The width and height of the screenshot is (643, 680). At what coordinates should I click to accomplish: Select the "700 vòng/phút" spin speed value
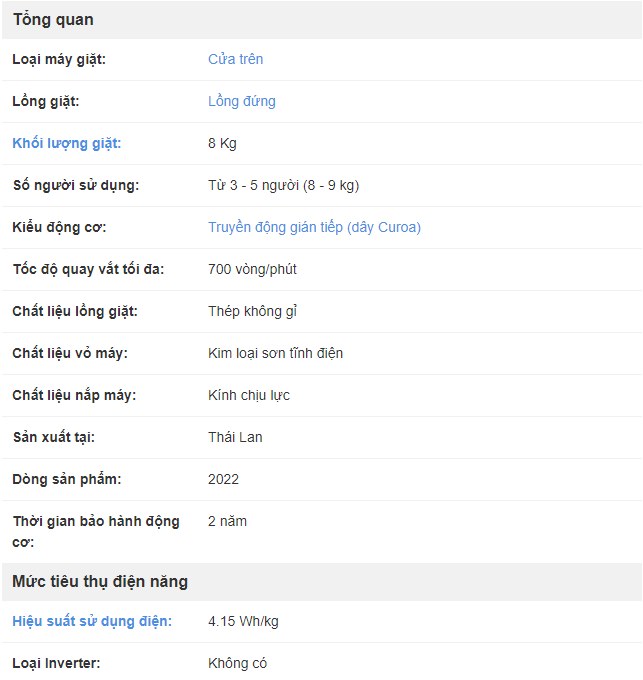point(252,269)
